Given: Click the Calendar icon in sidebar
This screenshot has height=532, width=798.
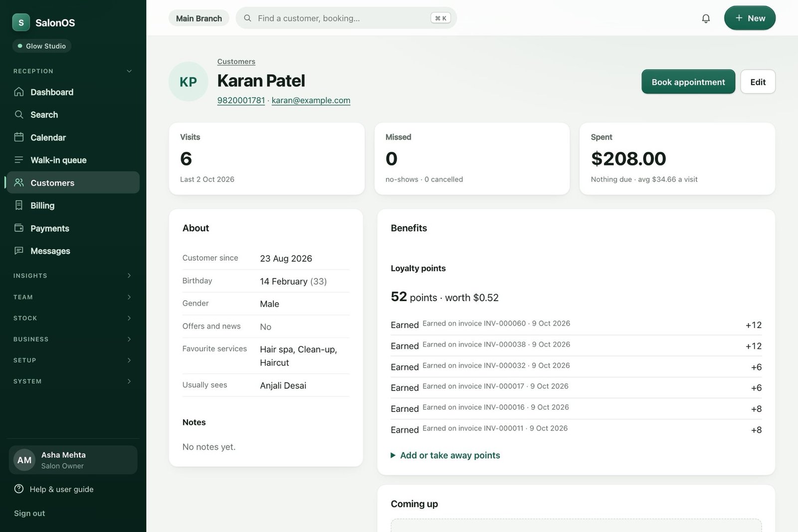Looking at the screenshot, I should pos(19,137).
